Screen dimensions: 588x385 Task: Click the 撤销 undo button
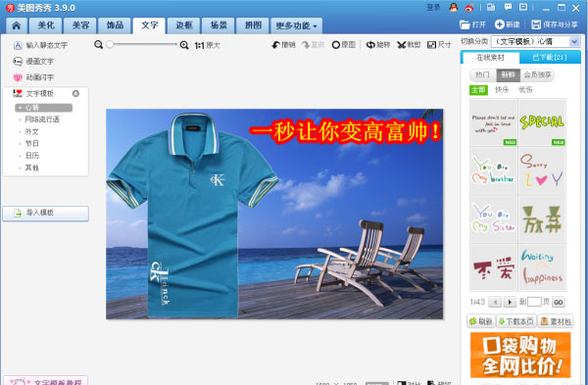[284, 45]
